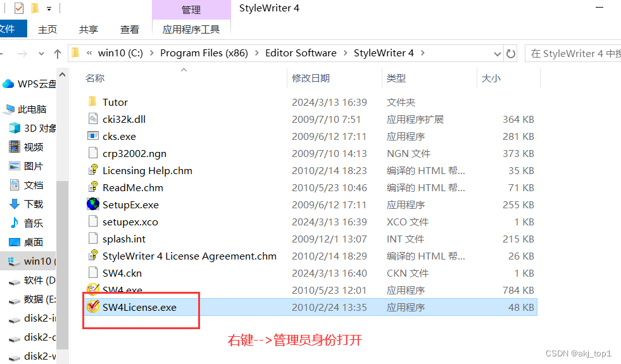Select the SW4License.exe checkmark icon
The image size is (621, 364).
(x=92, y=306)
